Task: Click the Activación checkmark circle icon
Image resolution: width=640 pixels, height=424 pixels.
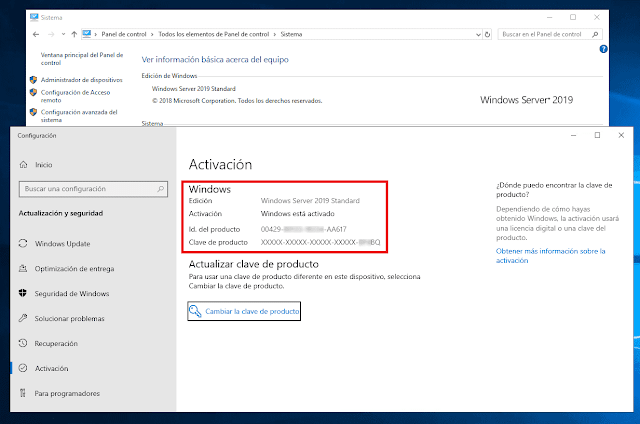Action: (23, 368)
